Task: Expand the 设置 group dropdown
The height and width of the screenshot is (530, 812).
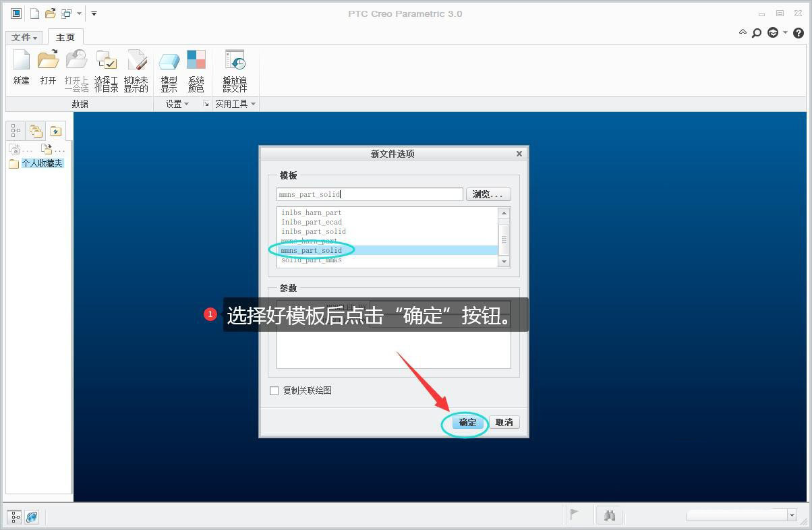Action: [178, 104]
